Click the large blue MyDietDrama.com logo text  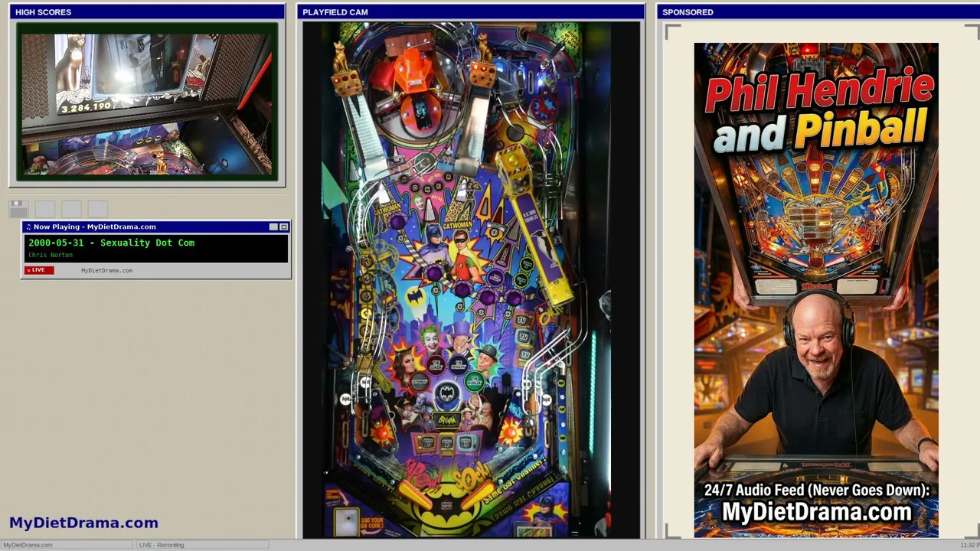click(x=83, y=523)
